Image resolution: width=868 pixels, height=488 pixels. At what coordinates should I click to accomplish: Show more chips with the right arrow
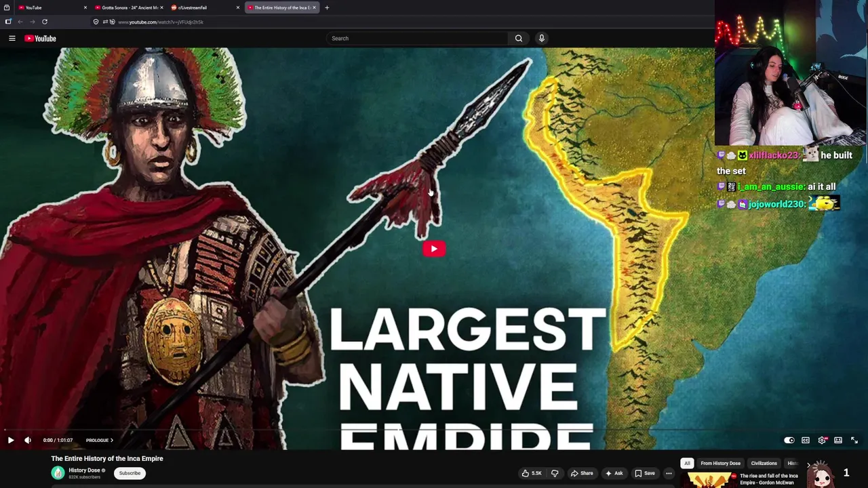click(x=808, y=464)
